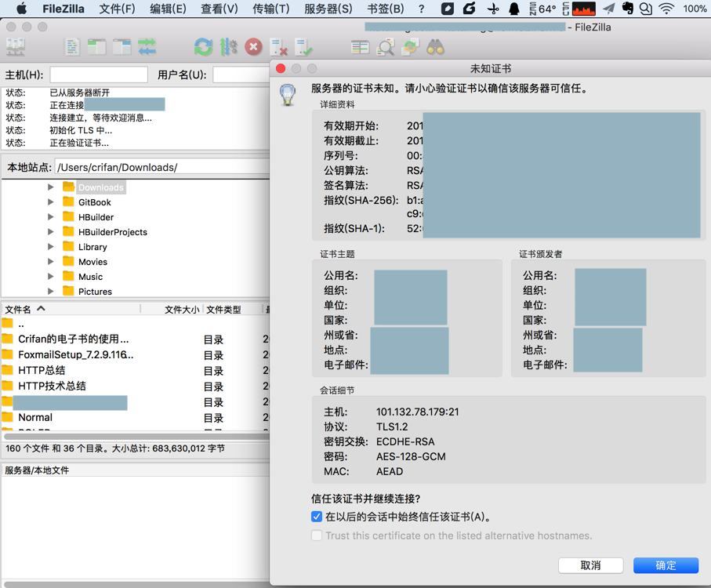The height and width of the screenshot is (588, 711).
Task: Click 服务器/本地文件 queue column header
Action: click(37, 470)
